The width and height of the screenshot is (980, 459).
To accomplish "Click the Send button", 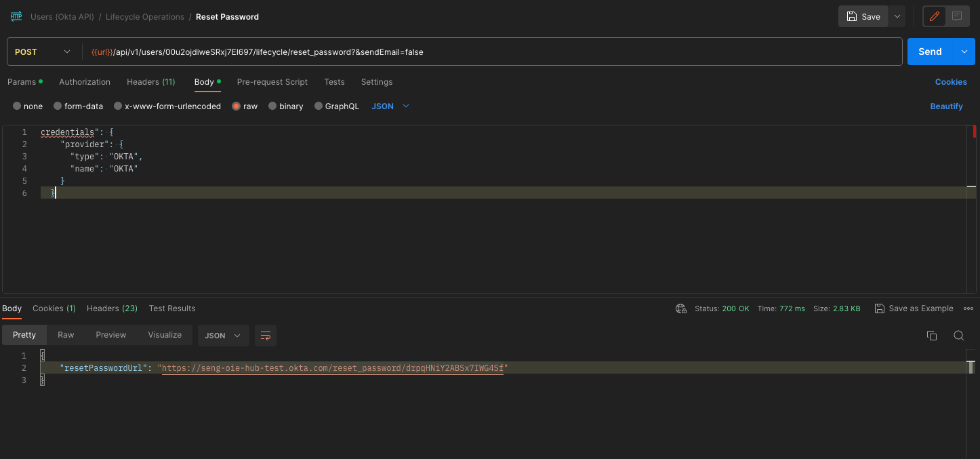I will coord(930,51).
